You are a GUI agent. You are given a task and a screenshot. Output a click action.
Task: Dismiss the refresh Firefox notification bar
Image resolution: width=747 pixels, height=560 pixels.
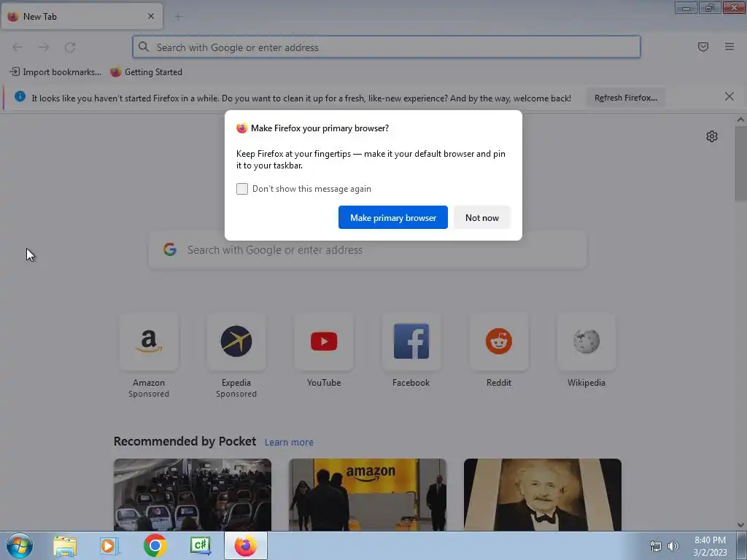point(729,97)
